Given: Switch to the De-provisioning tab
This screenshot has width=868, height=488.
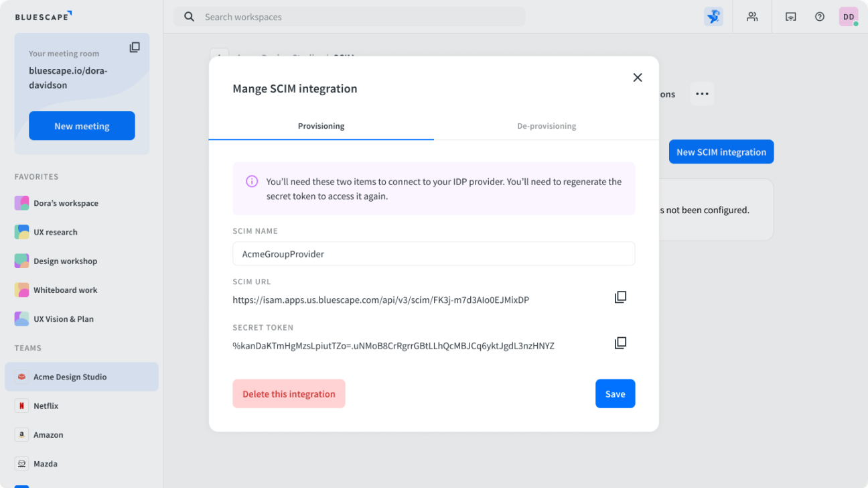Looking at the screenshot, I should click(x=547, y=125).
